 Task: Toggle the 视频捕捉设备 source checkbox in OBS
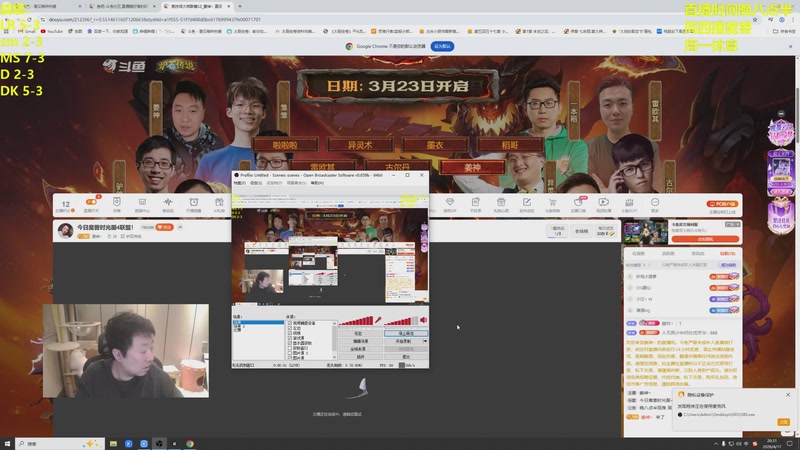[290, 323]
